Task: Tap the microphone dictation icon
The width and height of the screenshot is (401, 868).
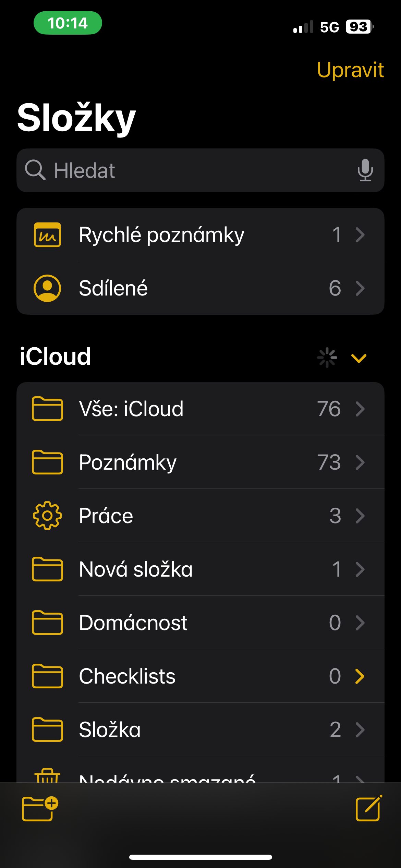Action: (365, 170)
